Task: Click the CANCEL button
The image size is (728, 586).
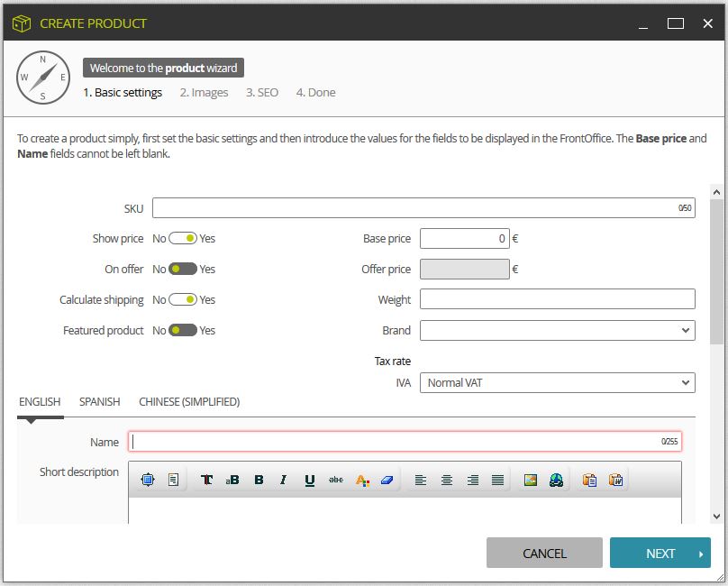Action: point(544,553)
